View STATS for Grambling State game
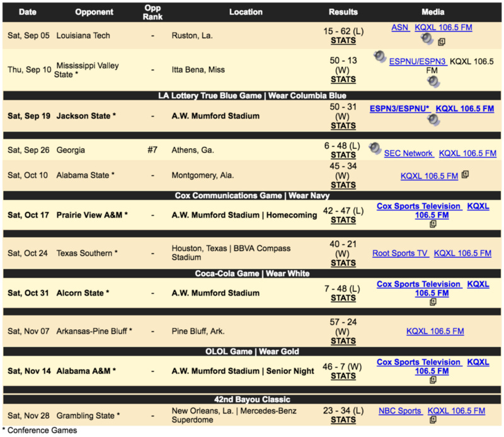Screen dimensions: 504x437 (x=343, y=419)
